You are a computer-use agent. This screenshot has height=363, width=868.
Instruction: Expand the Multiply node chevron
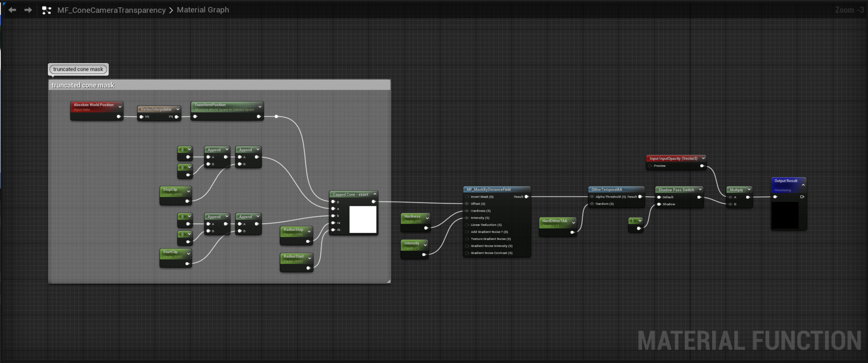tap(749, 189)
